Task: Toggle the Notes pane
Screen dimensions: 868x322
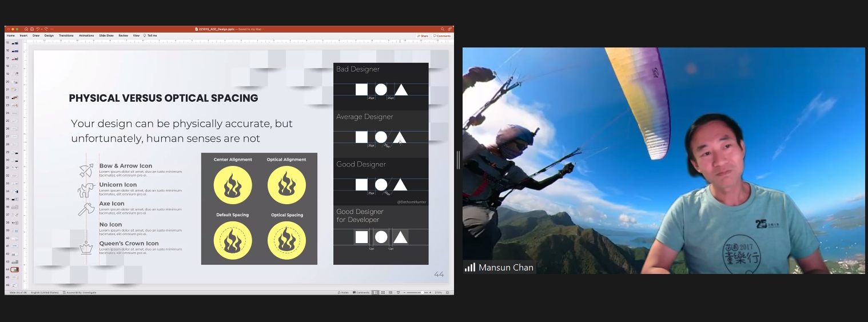Action: [x=343, y=292]
